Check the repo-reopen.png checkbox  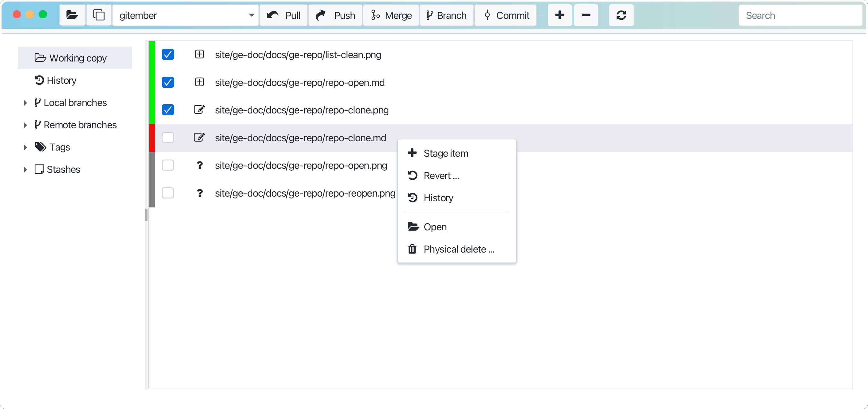point(168,193)
